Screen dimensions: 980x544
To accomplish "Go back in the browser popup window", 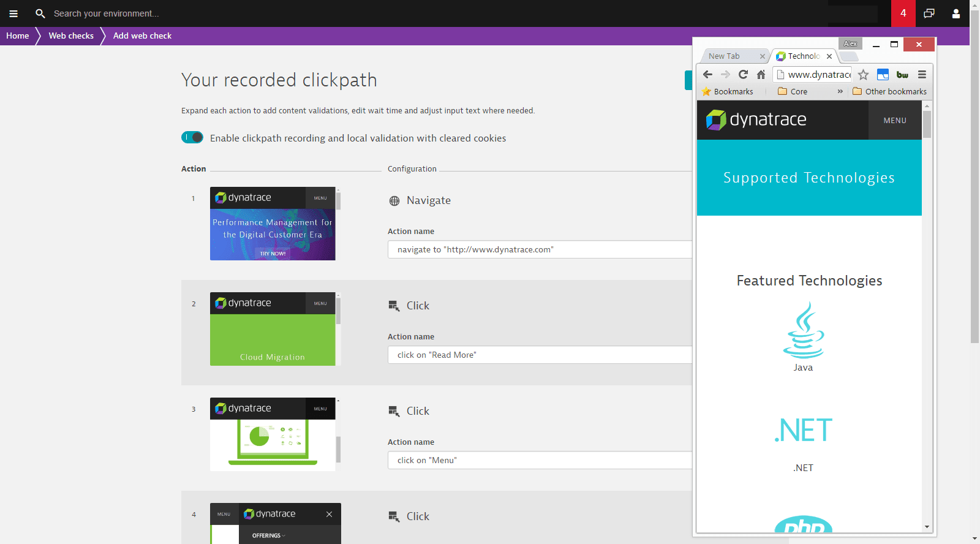I will click(x=707, y=75).
